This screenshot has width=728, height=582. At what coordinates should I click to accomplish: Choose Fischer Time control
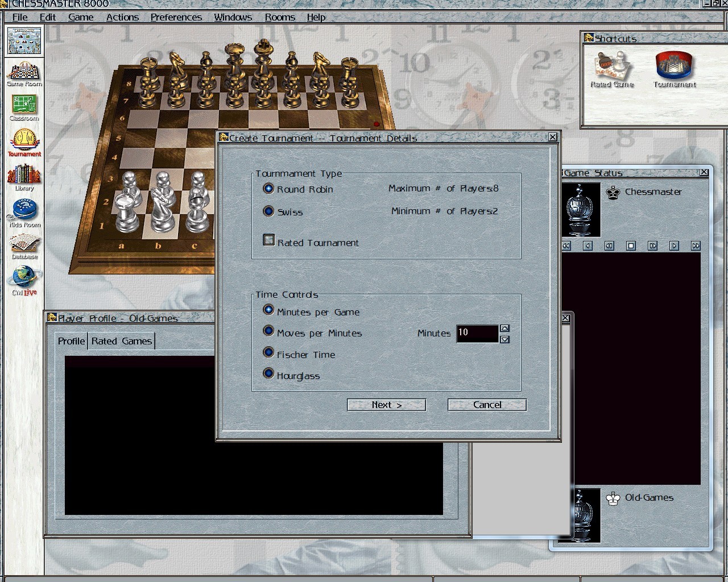(x=268, y=353)
